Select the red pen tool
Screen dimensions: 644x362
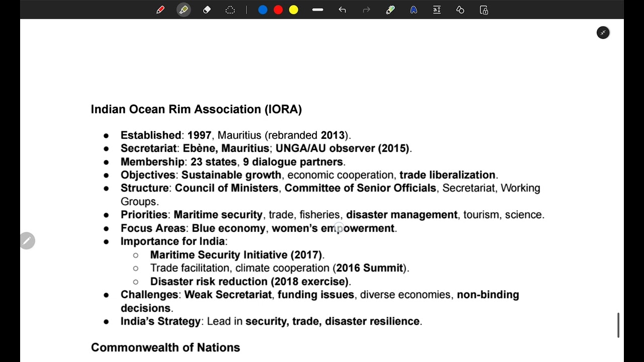click(160, 10)
